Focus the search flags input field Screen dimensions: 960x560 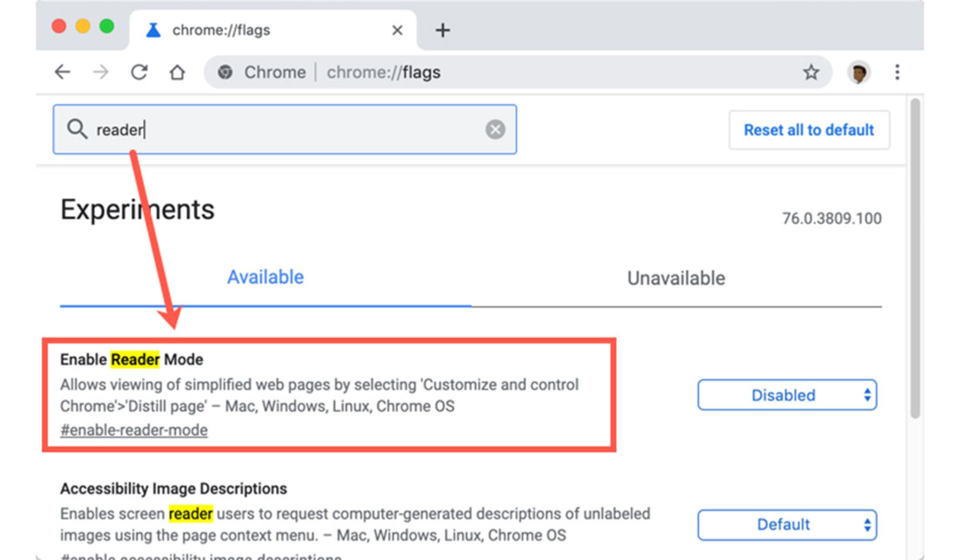click(x=284, y=129)
